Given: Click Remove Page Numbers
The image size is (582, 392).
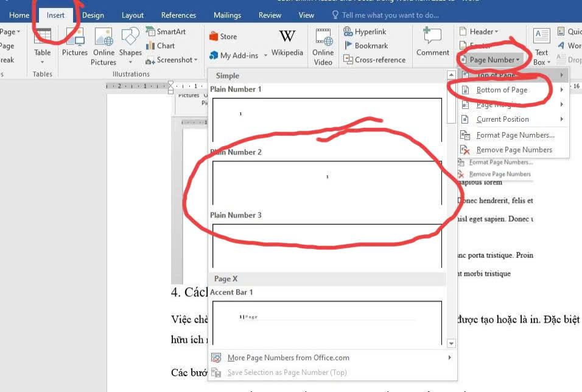Looking at the screenshot, I should 514,150.
